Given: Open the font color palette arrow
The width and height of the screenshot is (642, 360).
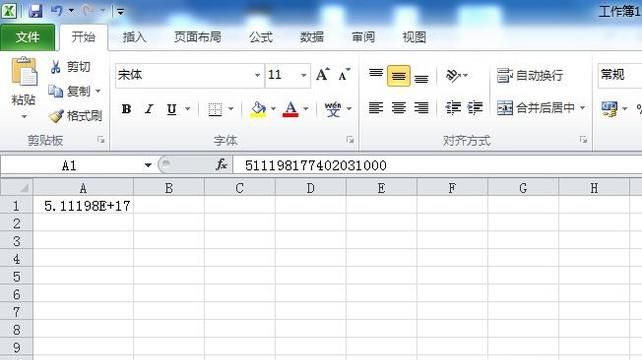Looking at the screenshot, I should (306, 109).
